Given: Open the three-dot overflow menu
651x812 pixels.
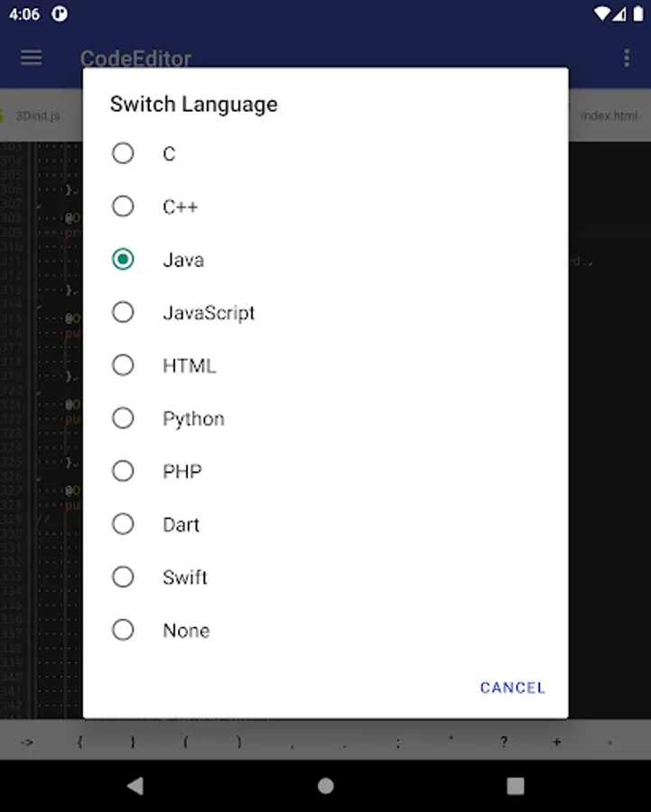Looking at the screenshot, I should point(627,59).
